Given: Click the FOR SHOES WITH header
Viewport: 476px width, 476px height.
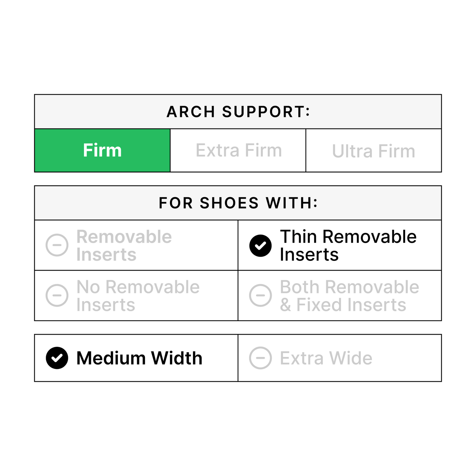Looking at the screenshot, I should [238, 203].
